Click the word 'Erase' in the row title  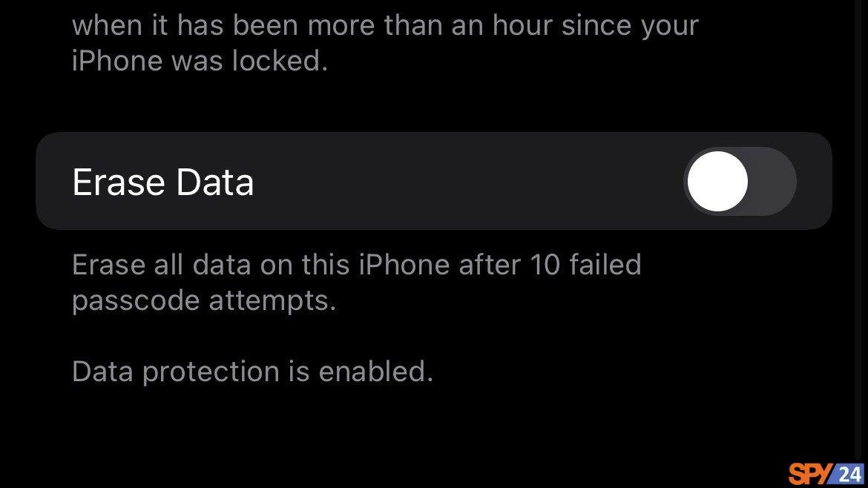(x=119, y=182)
